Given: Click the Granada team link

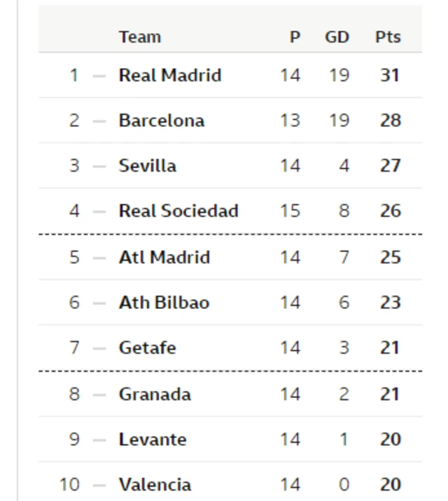Looking at the screenshot, I should (x=155, y=394).
